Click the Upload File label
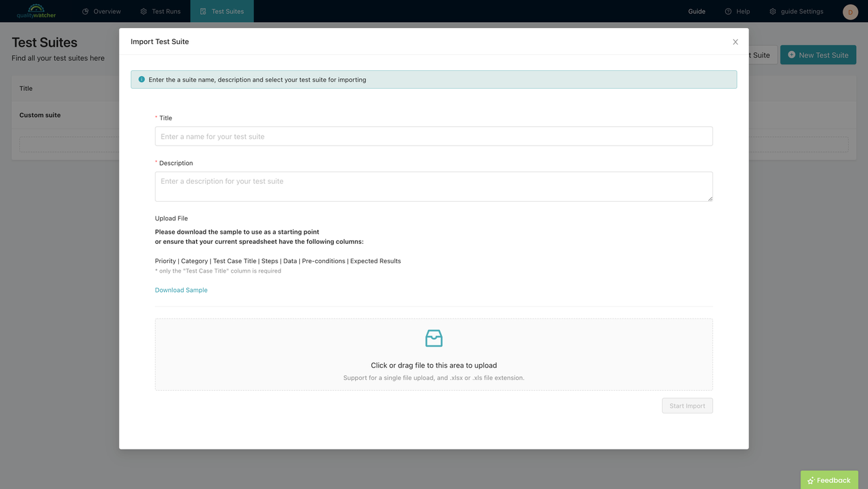This screenshot has height=489, width=868. coord(172,218)
